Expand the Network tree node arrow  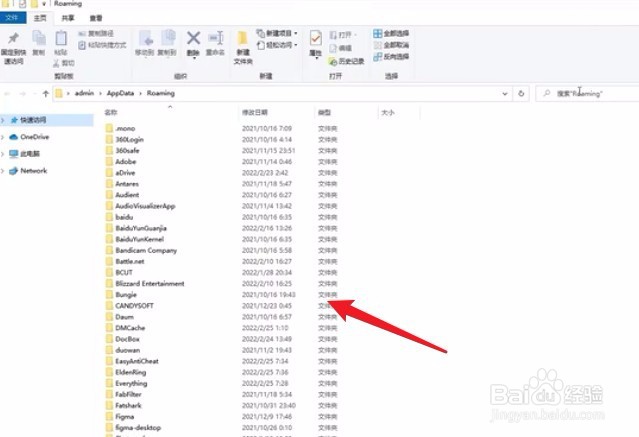(x=3, y=171)
